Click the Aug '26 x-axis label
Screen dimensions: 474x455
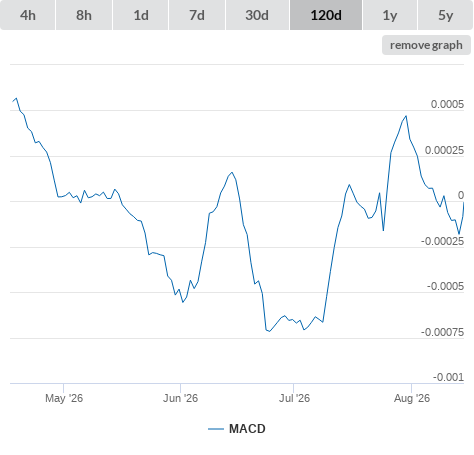[x=412, y=398]
